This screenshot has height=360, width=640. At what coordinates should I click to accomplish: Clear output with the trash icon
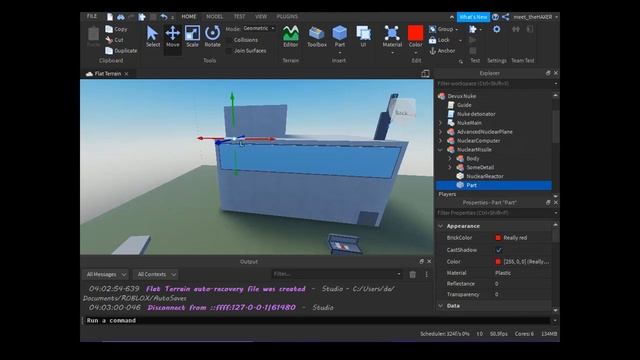point(413,274)
